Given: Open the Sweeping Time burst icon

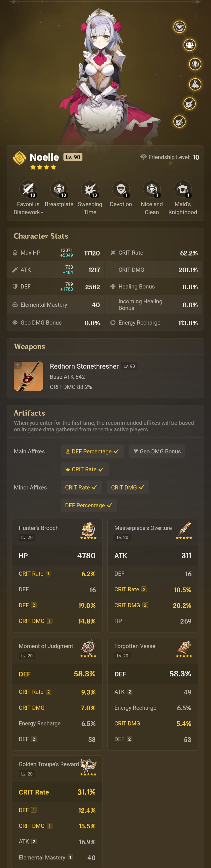Looking at the screenshot, I should click(x=90, y=189).
